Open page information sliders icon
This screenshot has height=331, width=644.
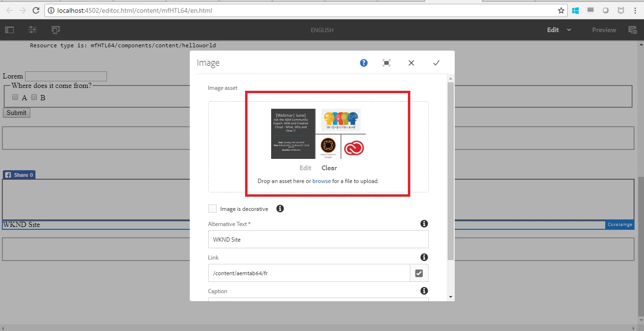32,30
